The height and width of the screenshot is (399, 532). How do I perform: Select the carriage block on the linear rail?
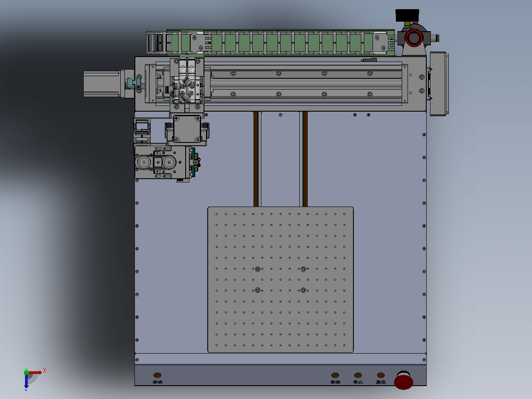click(187, 85)
